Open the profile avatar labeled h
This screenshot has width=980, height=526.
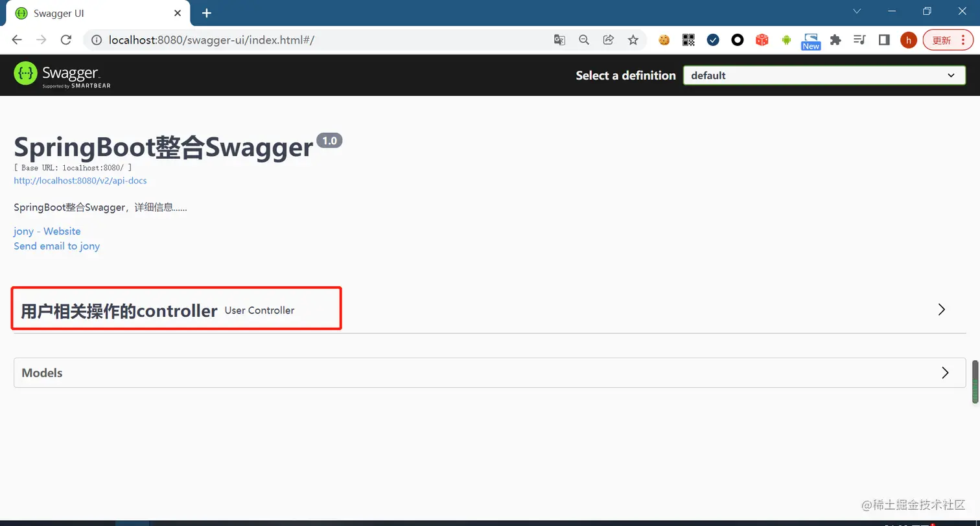[909, 40]
